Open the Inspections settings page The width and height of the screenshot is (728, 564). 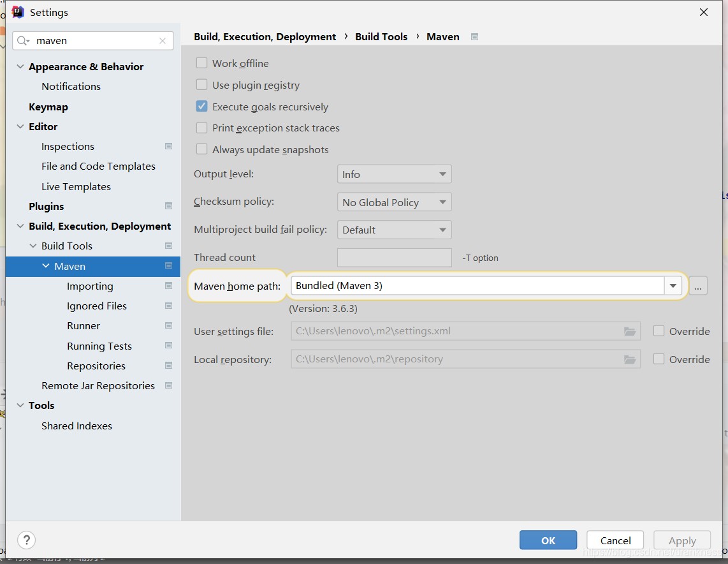[68, 146]
